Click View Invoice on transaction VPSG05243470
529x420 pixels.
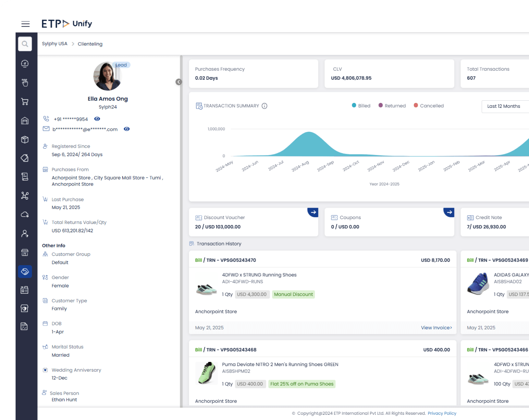pyautogui.click(x=436, y=327)
